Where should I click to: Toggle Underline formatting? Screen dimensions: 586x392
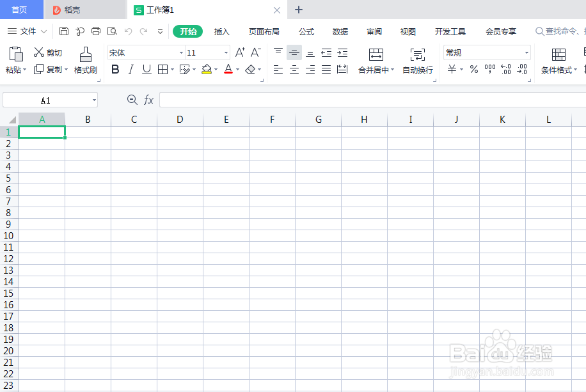[x=147, y=70]
